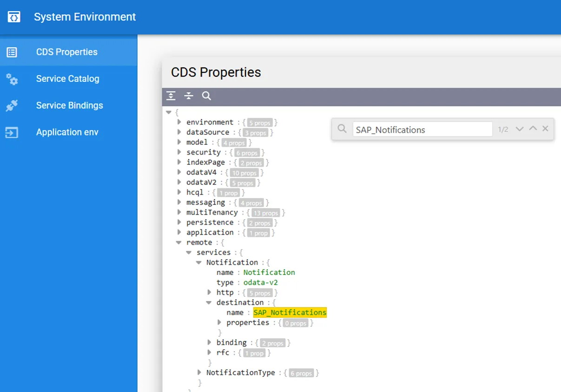Close the search bar with the X

pyautogui.click(x=545, y=129)
